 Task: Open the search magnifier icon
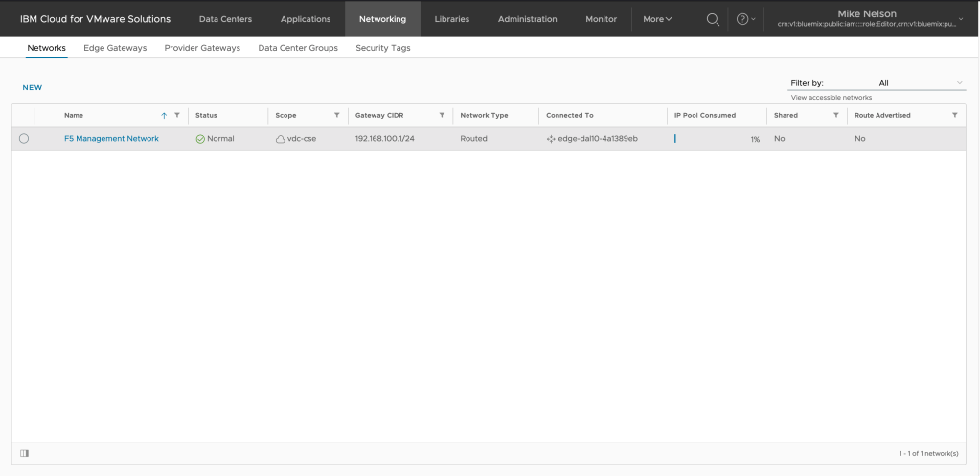click(x=713, y=19)
